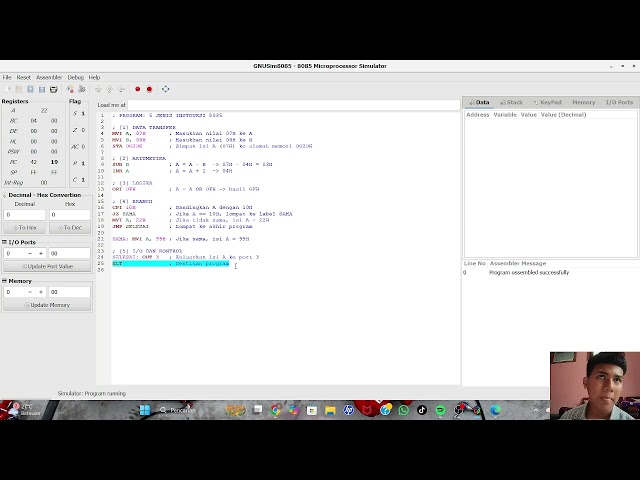Click the Step In debug icon
Image resolution: width=640 pixels, height=480 pixels.
[98, 89]
